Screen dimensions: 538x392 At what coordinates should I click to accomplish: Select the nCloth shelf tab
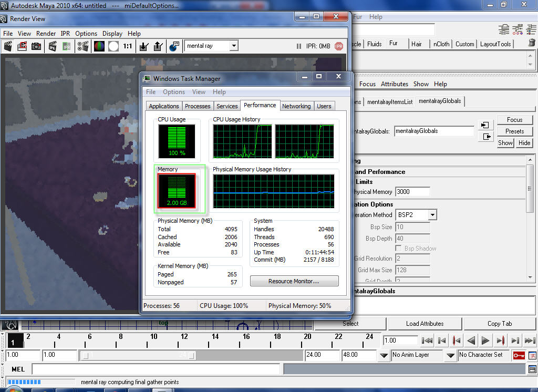click(441, 44)
